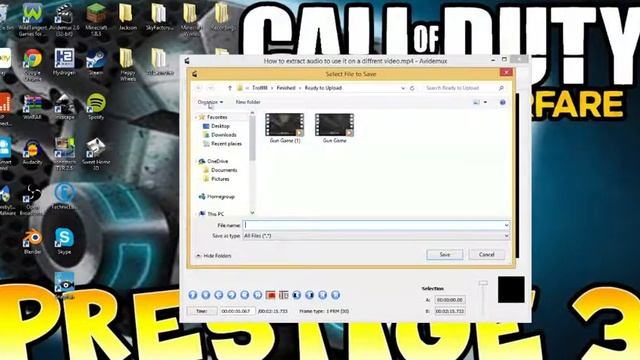Click Finished in the breadcrumb path

click(x=286, y=88)
